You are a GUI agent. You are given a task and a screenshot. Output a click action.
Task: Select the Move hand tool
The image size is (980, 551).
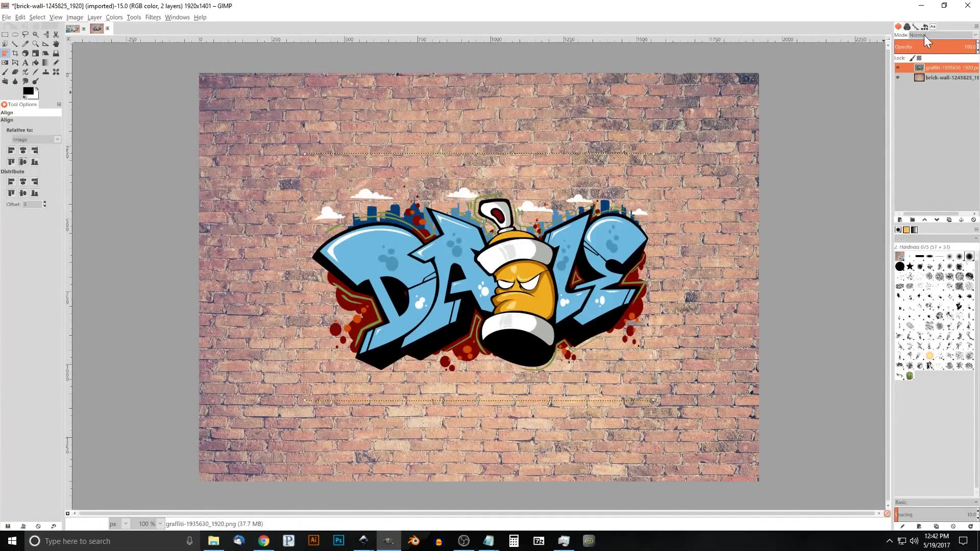(56, 44)
